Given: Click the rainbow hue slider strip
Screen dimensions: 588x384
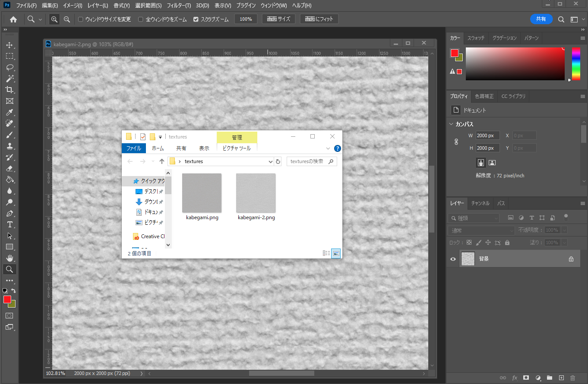Looking at the screenshot, I should (576, 63).
